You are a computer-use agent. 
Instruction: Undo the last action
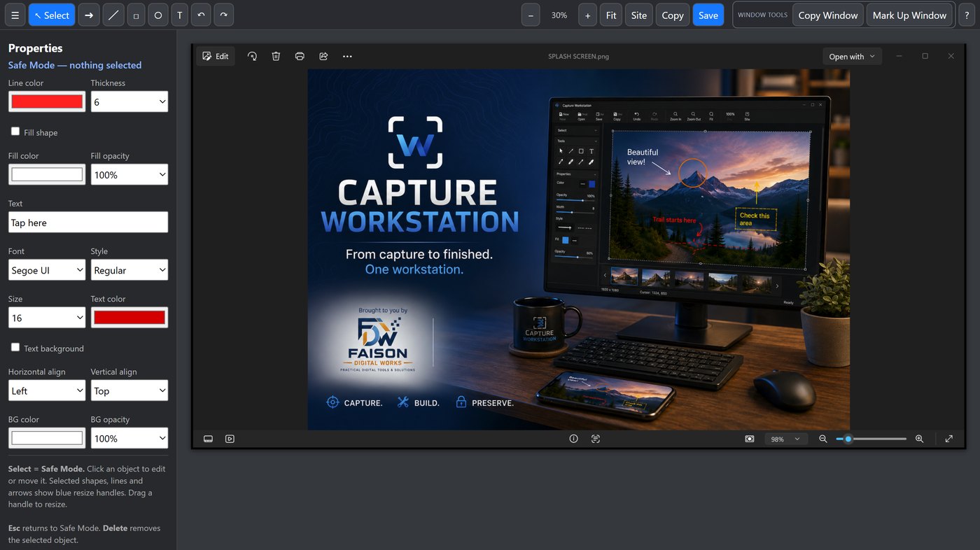click(202, 15)
